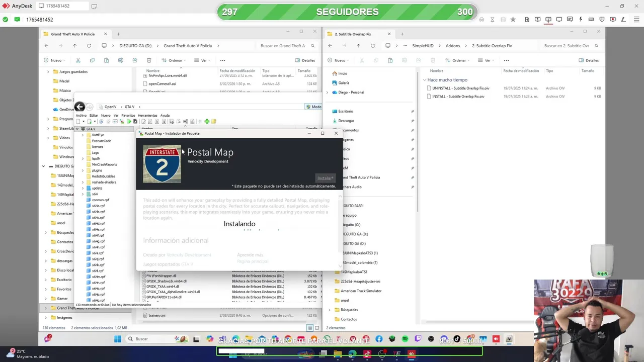Switch left Explorer to large thumbnails view icon
The image size is (644, 362).
[317, 328]
